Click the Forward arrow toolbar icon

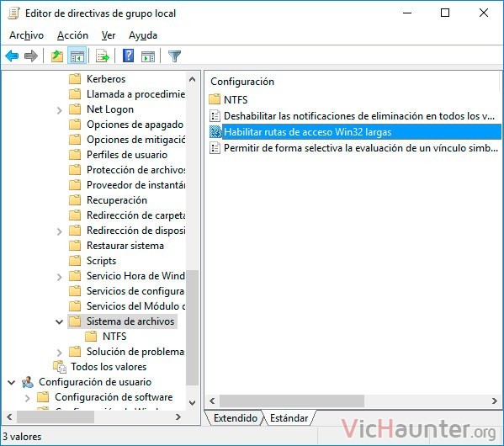(x=31, y=56)
